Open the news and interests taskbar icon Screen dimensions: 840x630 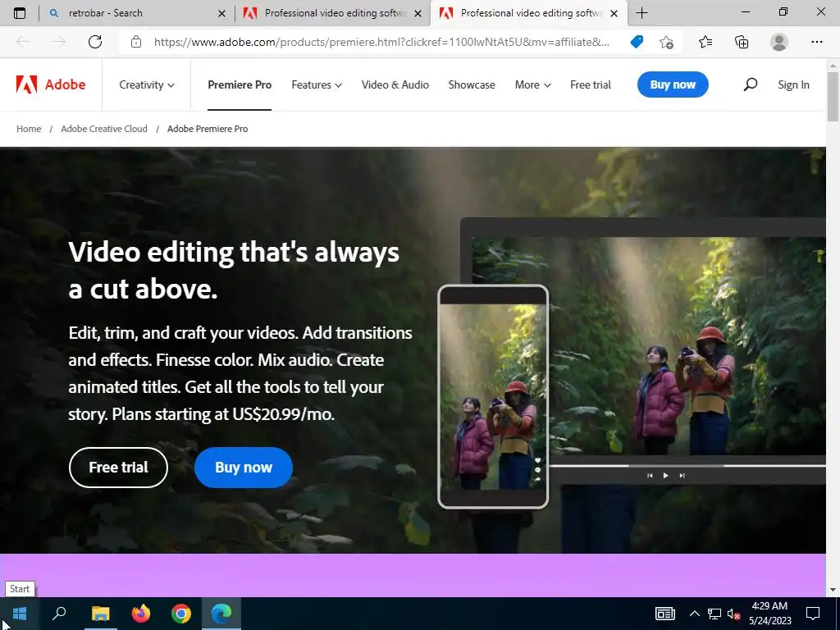664,614
